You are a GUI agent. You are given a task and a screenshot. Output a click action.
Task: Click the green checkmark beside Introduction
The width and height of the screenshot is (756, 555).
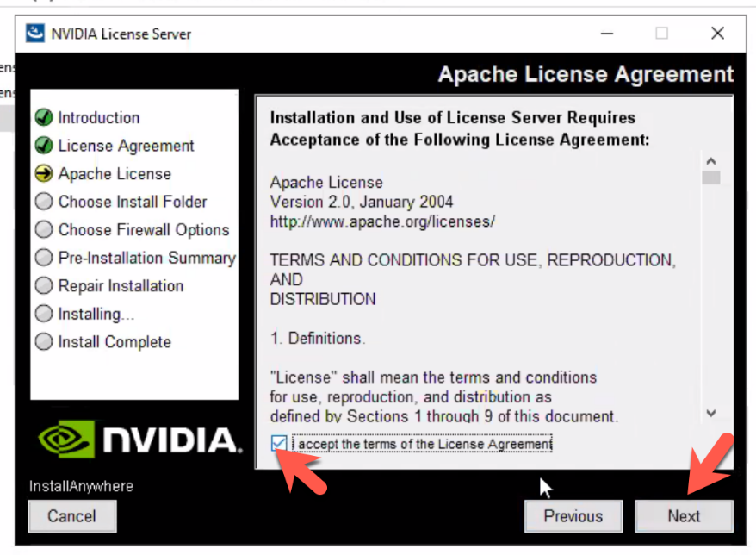pos(44,117)
